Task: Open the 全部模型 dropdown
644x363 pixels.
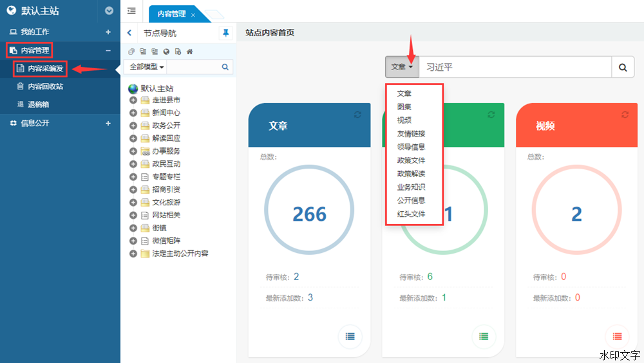Action: click(x=147, y=67)
